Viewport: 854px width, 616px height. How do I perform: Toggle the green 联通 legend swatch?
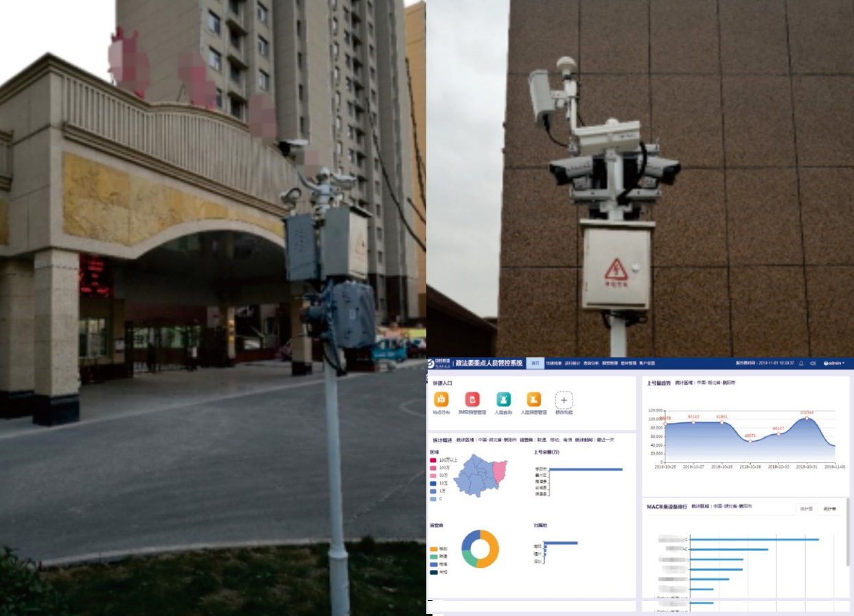tap(433, 556)
